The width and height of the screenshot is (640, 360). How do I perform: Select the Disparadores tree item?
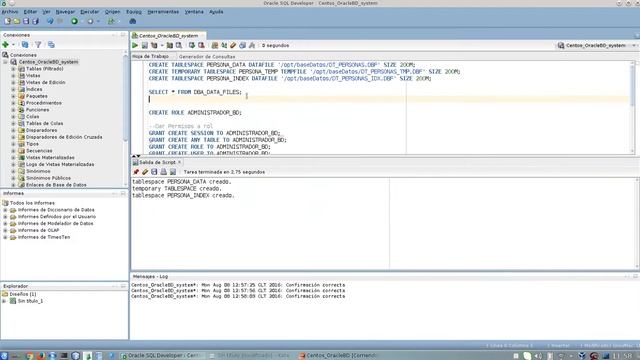(x=42, y=130)
